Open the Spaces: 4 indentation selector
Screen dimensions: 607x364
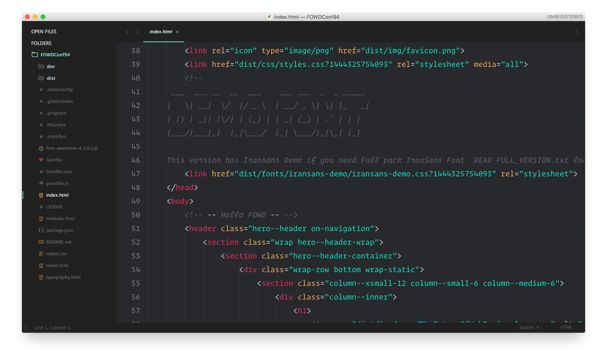(x=529, y=327)
